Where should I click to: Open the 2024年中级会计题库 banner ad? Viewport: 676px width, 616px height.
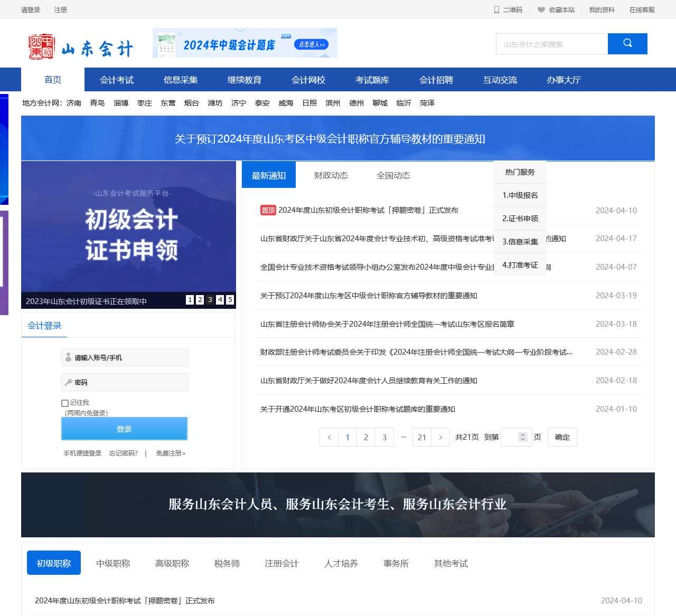click(245, 43)
